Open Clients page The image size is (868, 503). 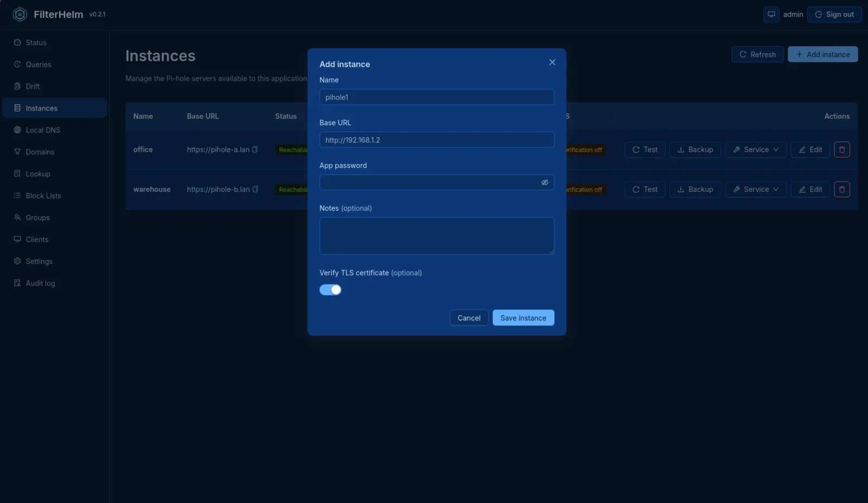point(54,240)
